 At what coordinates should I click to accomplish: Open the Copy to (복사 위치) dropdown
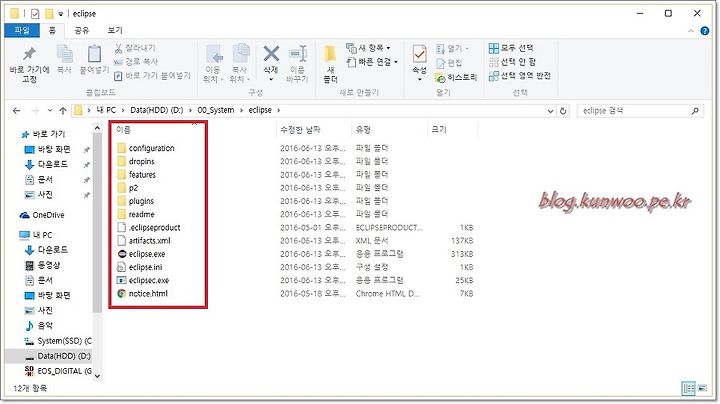[239, 79]
